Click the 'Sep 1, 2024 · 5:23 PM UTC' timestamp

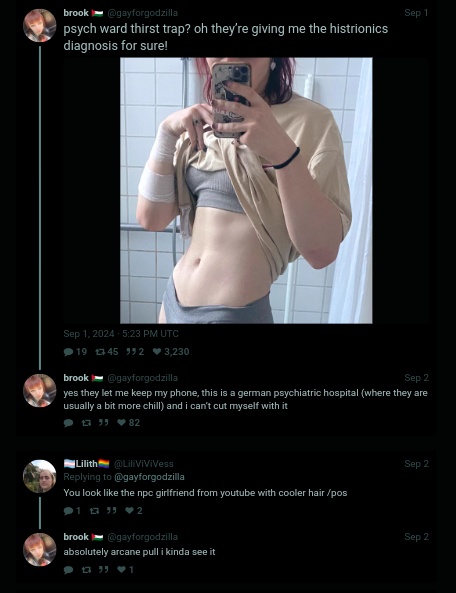tap(121, 334)
